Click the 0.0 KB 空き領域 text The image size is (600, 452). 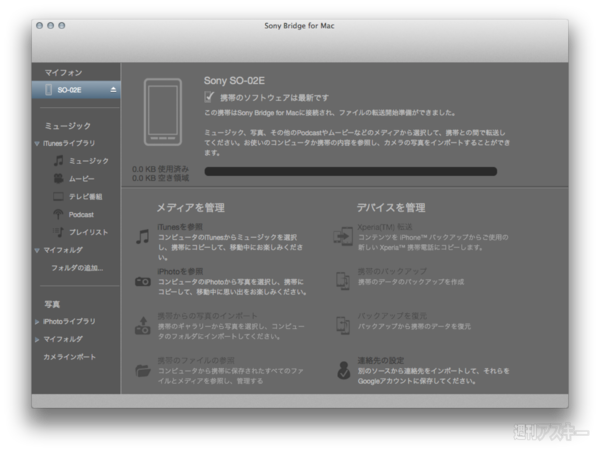pos(160,178)
